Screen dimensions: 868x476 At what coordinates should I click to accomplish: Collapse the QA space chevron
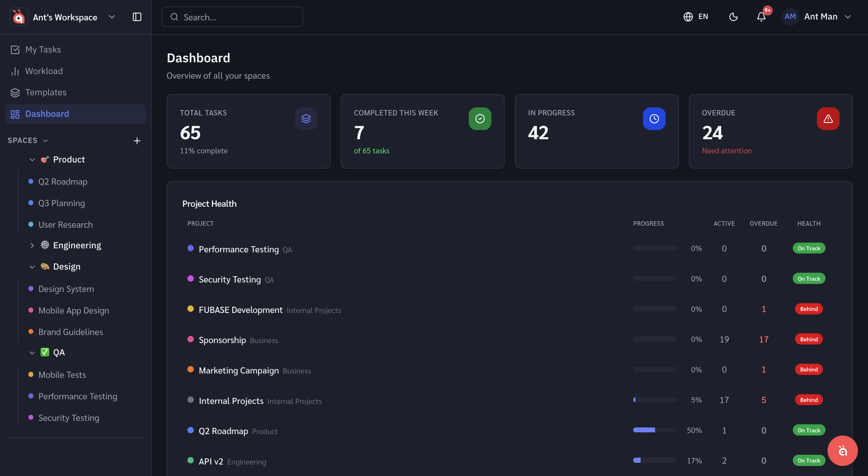coord(32,353)
